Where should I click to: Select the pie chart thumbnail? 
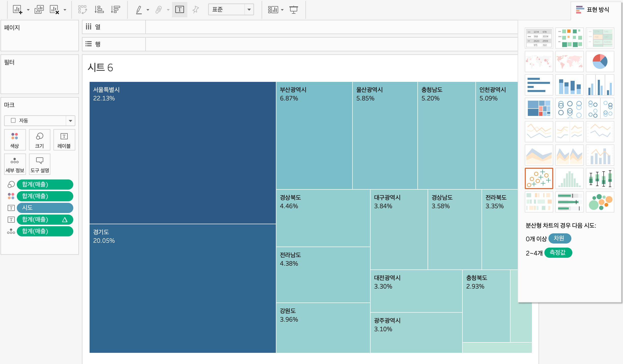click(x=600, y=62)
